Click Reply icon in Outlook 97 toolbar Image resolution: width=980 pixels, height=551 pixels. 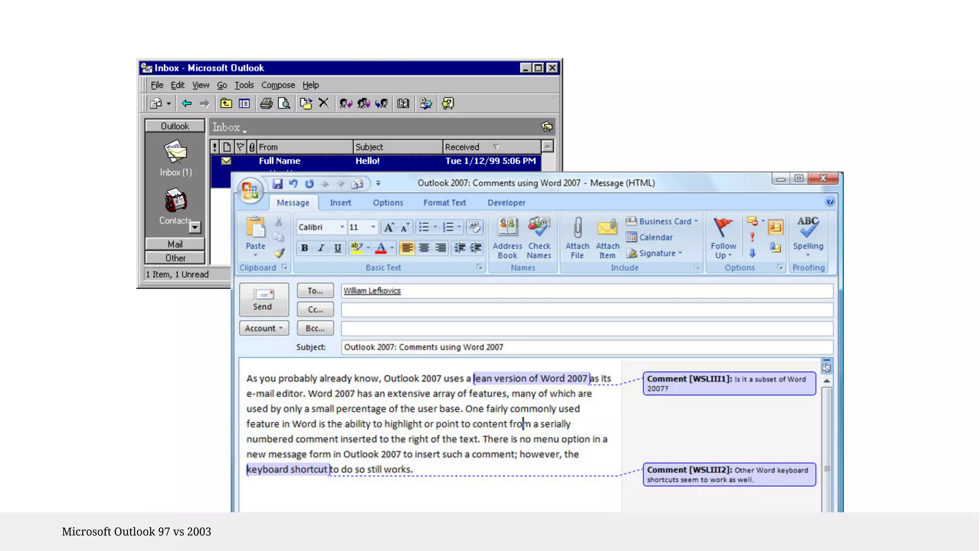tap(345, 103)
